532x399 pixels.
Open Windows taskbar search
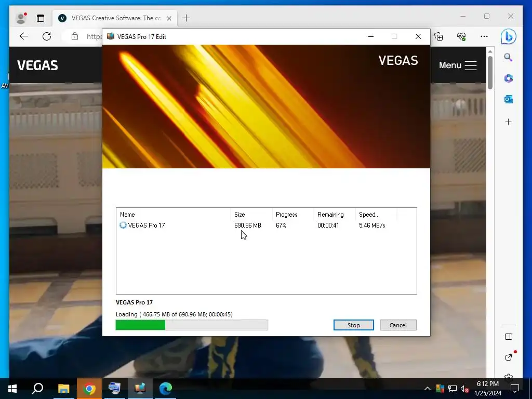[37, 389]
